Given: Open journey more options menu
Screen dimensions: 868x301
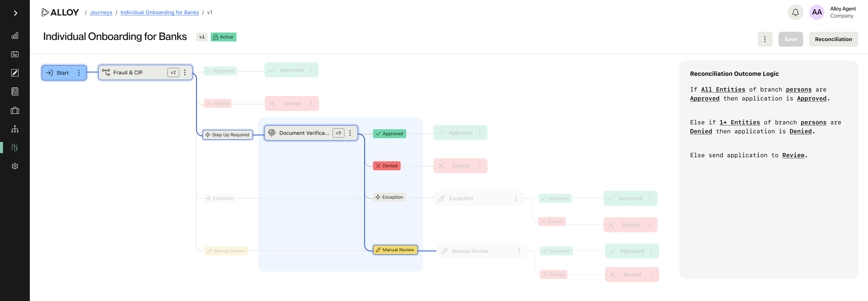Looking at the screenshot, I should point(765,39).
